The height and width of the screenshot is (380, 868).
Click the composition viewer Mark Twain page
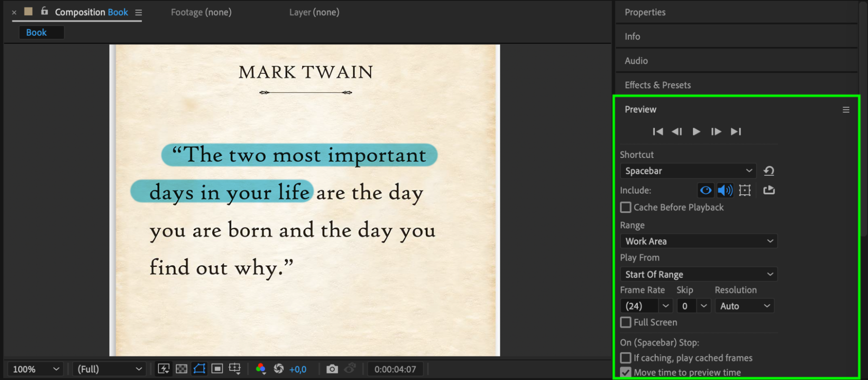point(305,200)
